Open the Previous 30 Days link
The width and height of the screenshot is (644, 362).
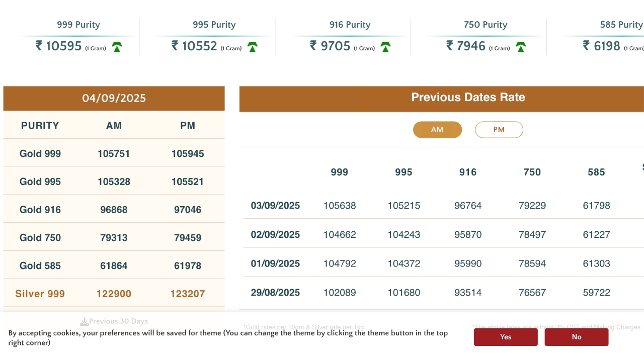tap(118, 321)
